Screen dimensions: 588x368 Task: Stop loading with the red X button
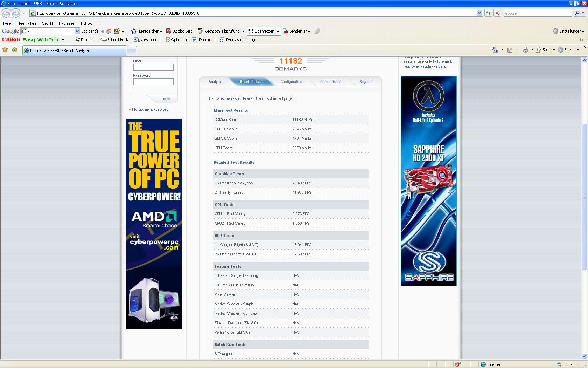click(497, 13)
